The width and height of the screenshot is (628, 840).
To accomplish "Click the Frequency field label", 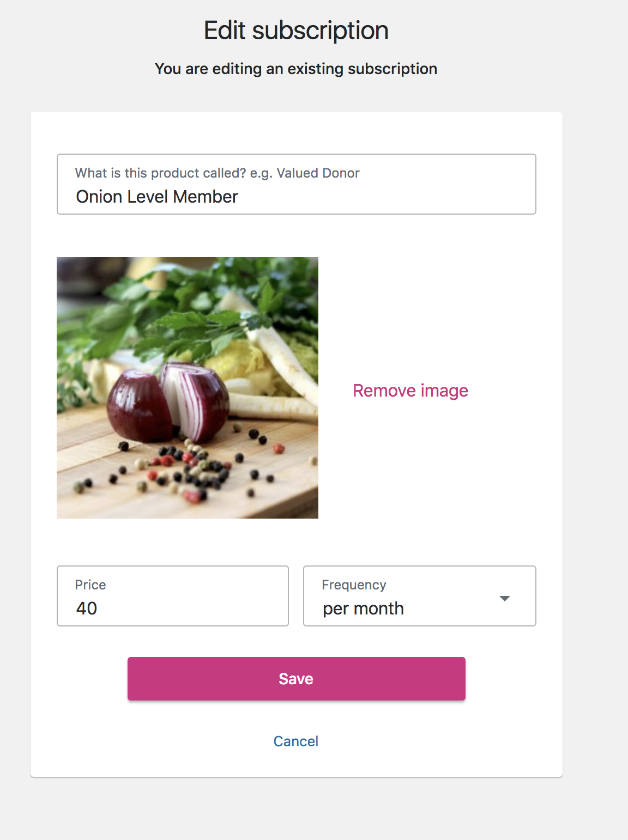I will 354,585.
